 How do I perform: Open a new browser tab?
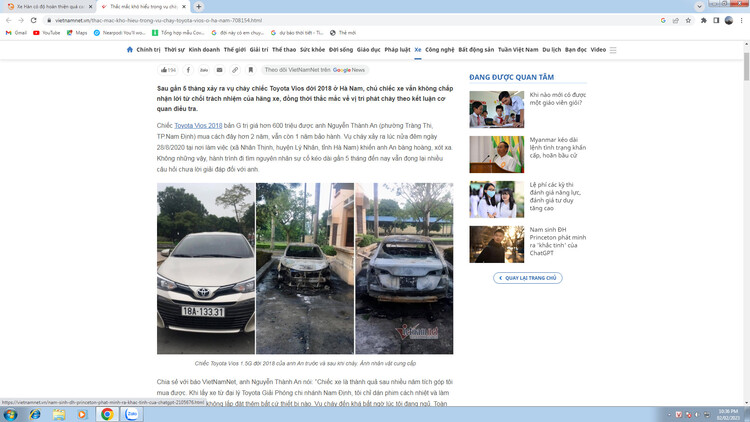[x=199, y=7]
